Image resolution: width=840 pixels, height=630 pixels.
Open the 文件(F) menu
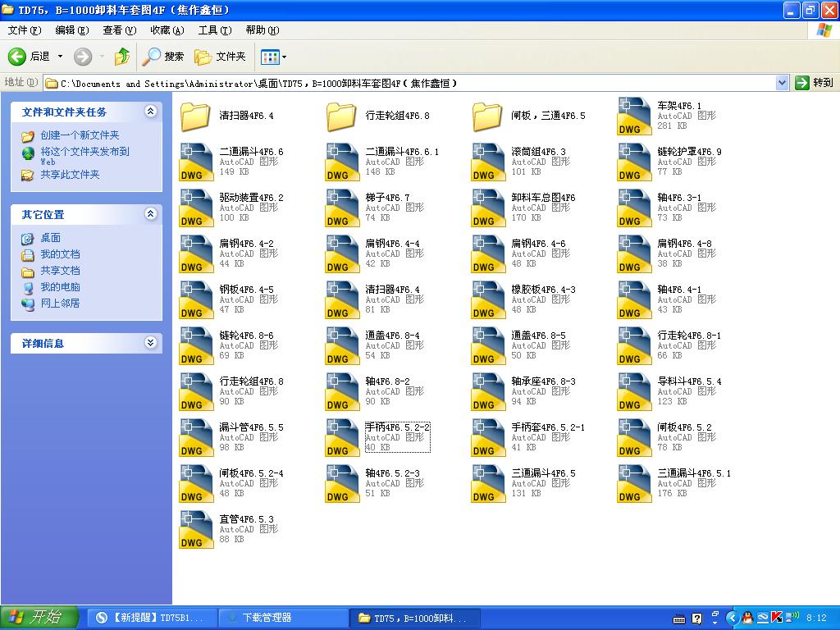pyautogui.click(x=24, y=30)
